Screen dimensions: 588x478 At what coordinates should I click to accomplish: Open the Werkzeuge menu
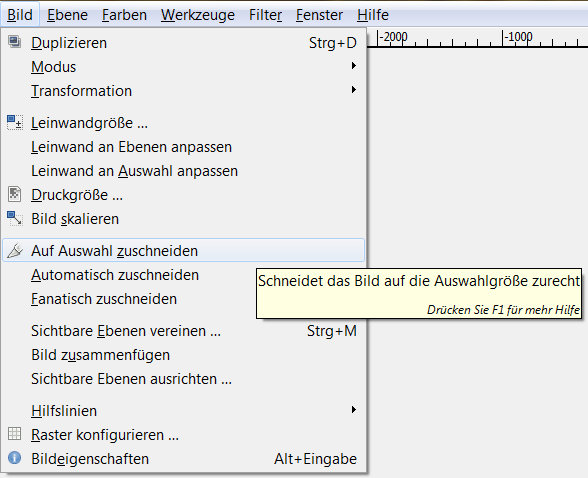click(198, 15)
